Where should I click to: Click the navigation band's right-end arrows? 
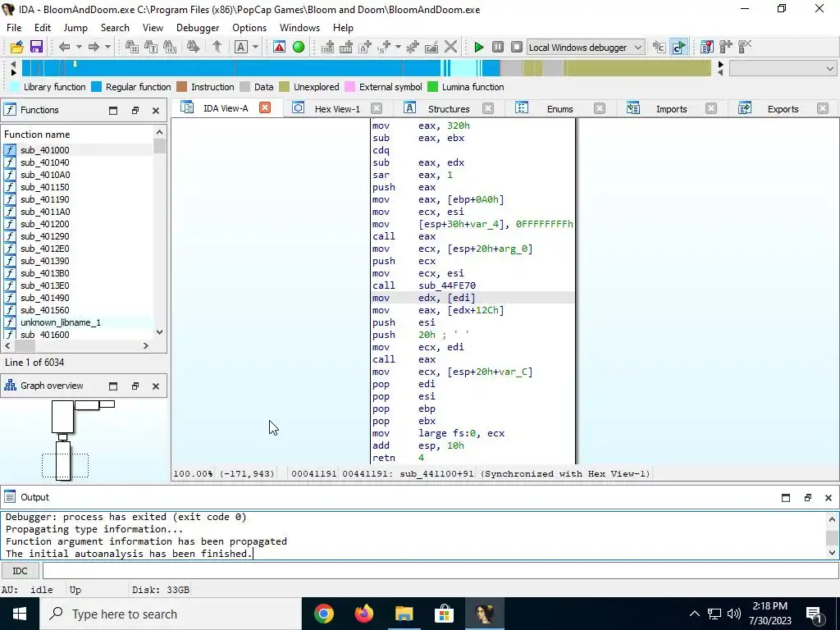(x=720, y=69)
